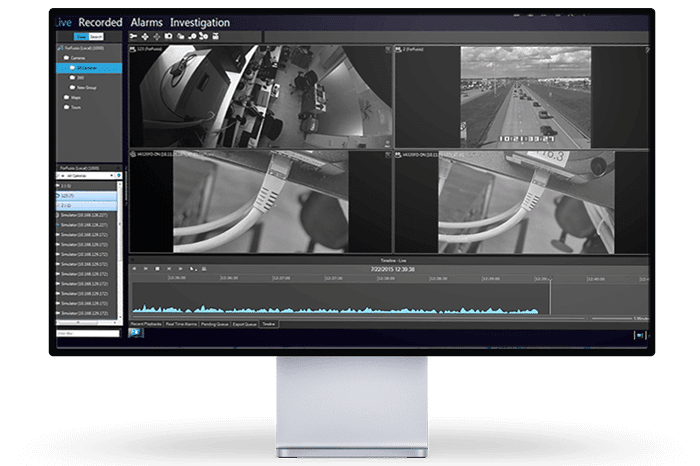Click the fifth toolbar icon after snapshot

[180, 36]
